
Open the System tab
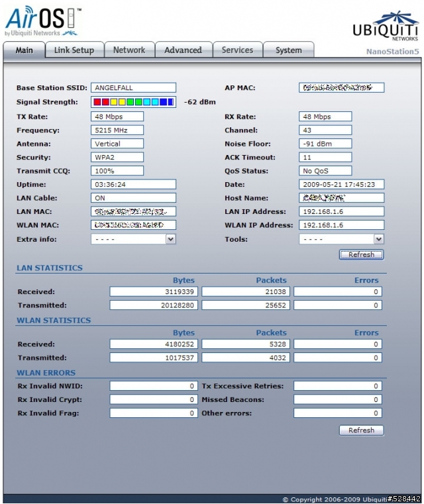tap(289, 50)
